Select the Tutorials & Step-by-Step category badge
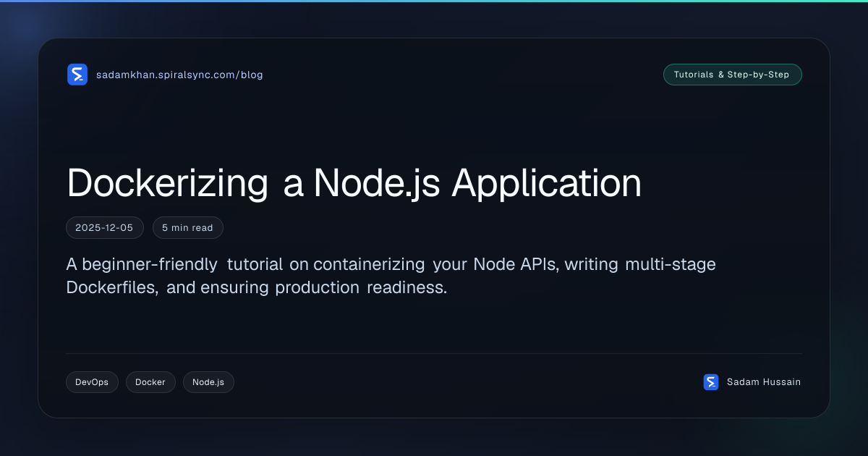 coord(732,75)
